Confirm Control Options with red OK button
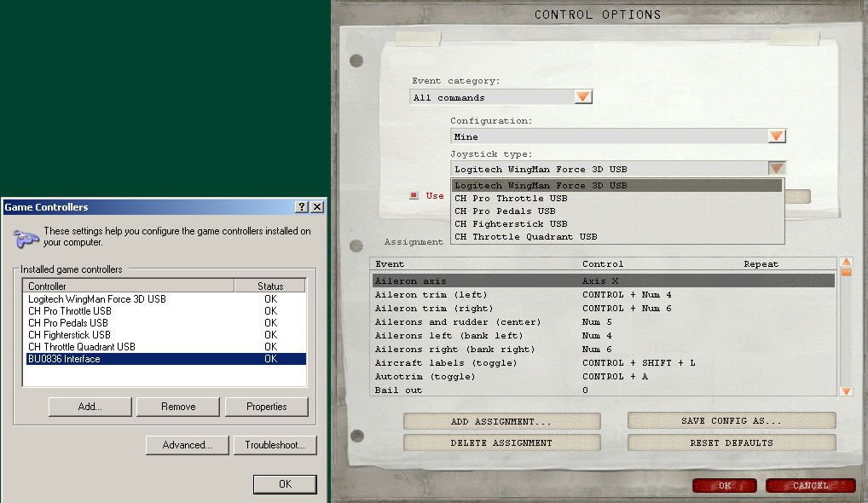The width and height of the screenshot is (868, 503). [x=725, y=485]
